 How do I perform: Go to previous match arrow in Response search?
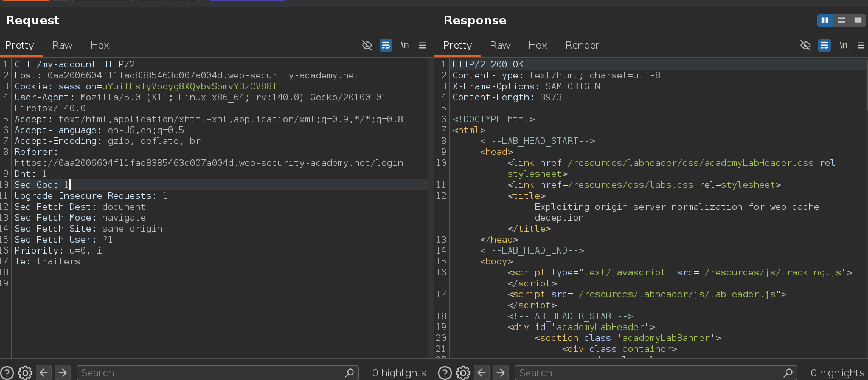tap(482, 373)
